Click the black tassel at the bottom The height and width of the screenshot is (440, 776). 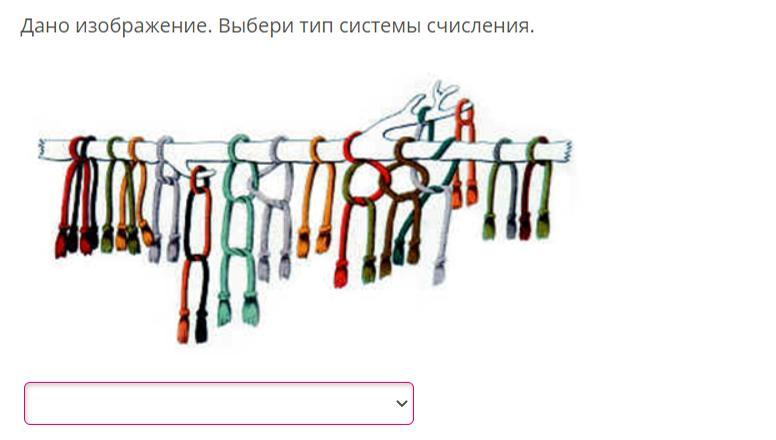pyautogui.click(x=201, y=328)
